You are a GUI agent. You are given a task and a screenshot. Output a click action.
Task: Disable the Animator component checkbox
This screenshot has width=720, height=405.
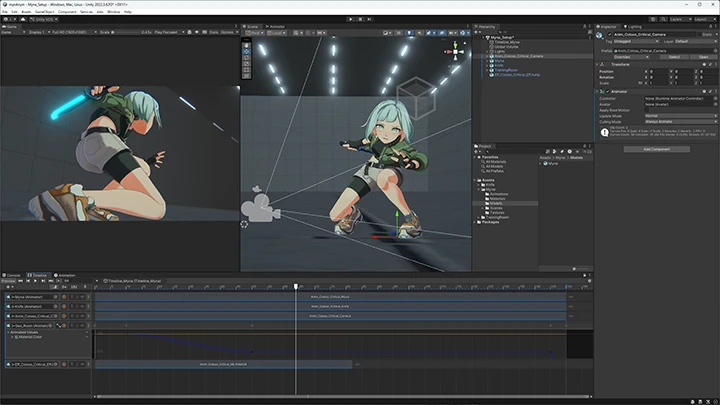608,91
